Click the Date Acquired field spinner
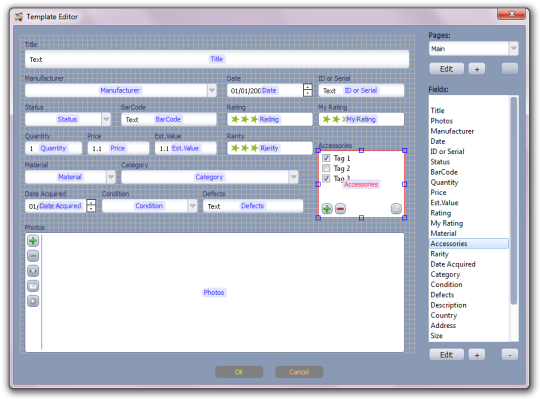Image resolution: width=540 pixels, height=399 pixels. pyautogui.click(x=91, y=206)
